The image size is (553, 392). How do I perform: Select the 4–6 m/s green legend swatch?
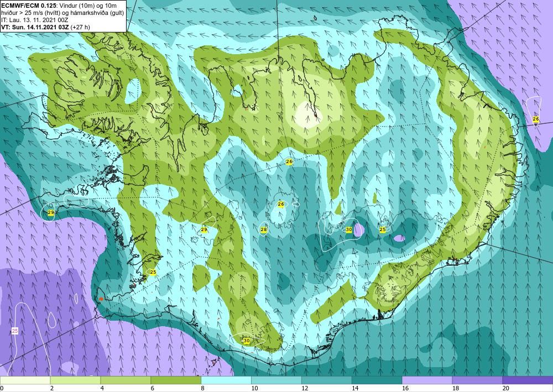pyautogui.click(x=126, y=380)
